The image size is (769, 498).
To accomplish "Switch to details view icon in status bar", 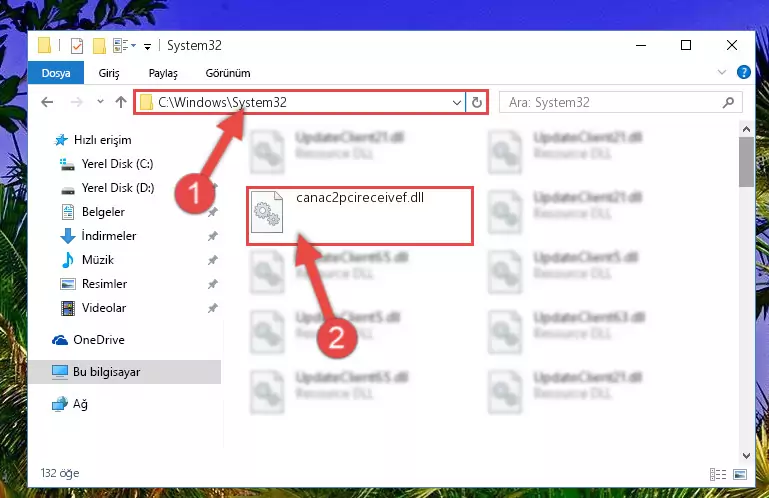I will point(718,474).
